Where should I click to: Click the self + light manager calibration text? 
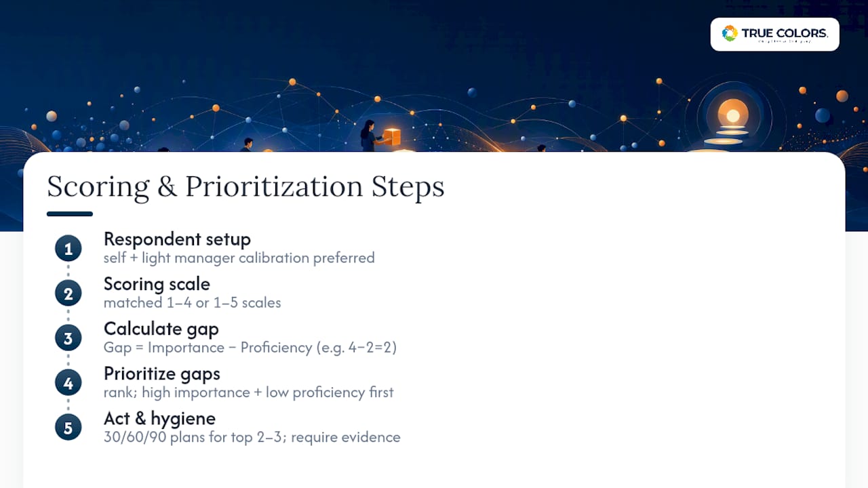tap(239, 258)
